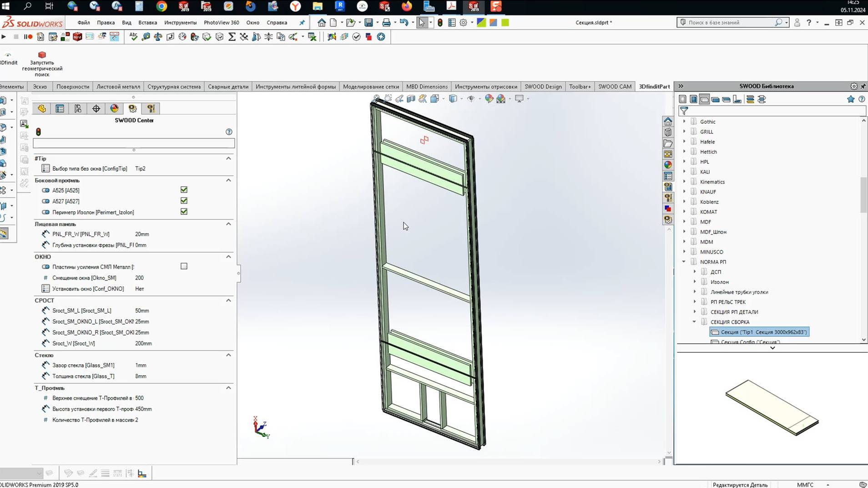Viewport: 868px width, 488px height.
Task: Click the SolidWorks Resources home icon in task pane
Action: click(x=668, y=121)
